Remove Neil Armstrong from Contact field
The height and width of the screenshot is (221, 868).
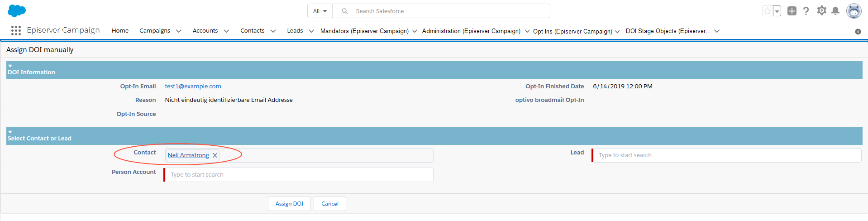(215, 155)
